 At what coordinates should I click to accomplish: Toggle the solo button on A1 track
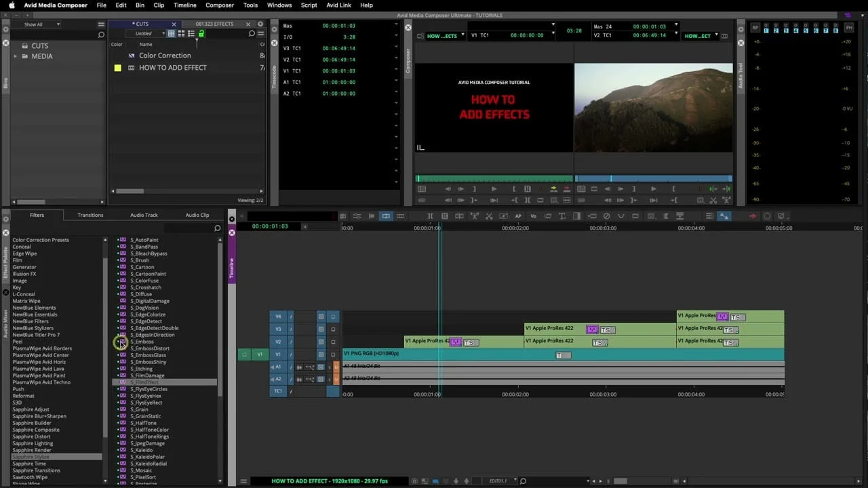pos(330,367)
